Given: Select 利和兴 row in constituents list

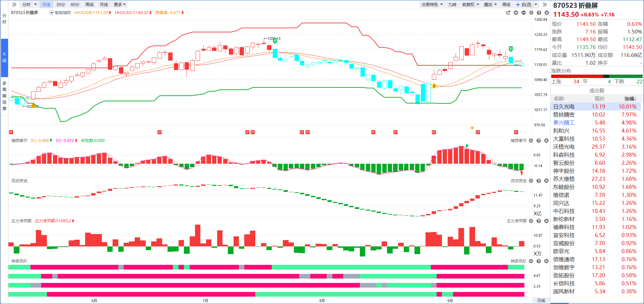Looking at the screenshot, I should click(596, 131).
